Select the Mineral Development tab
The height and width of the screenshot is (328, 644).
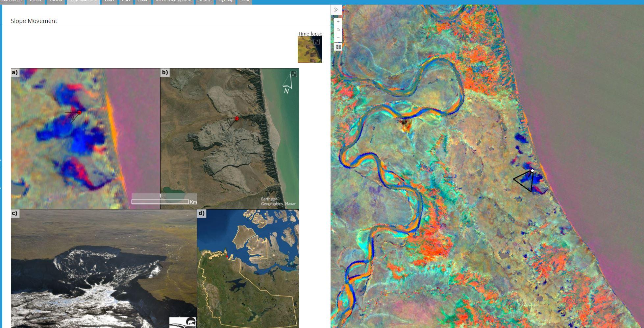click(173, 1)
